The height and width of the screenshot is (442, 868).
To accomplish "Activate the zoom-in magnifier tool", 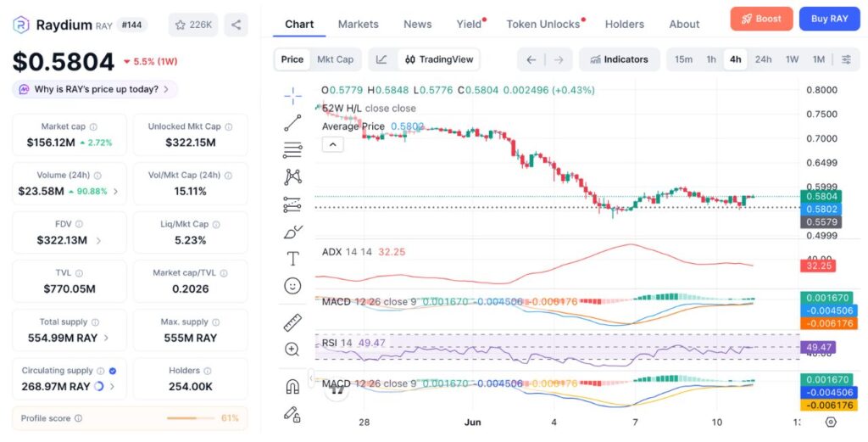I will tap(292, 350).
